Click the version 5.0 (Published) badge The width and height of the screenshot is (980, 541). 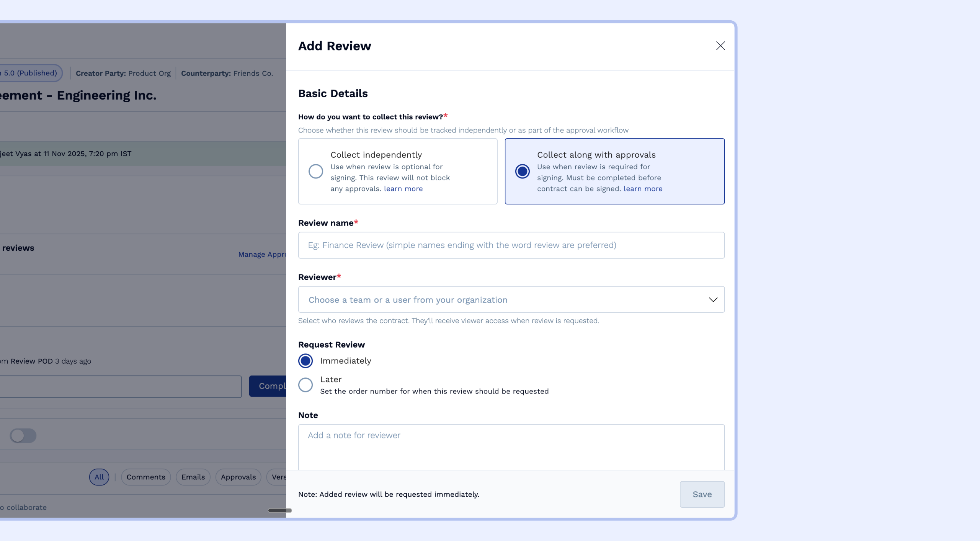tap(30, 73)
